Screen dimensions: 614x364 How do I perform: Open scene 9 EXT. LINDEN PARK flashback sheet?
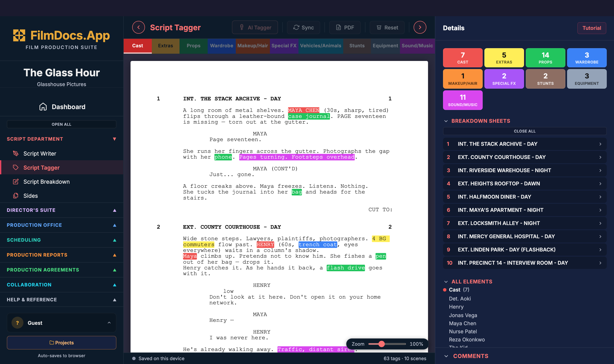point(525,250)
